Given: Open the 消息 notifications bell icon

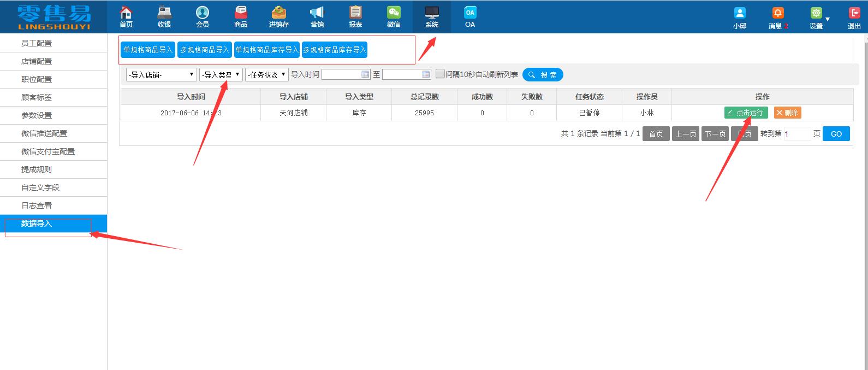Looking at the screenshot, I should 778,13.
